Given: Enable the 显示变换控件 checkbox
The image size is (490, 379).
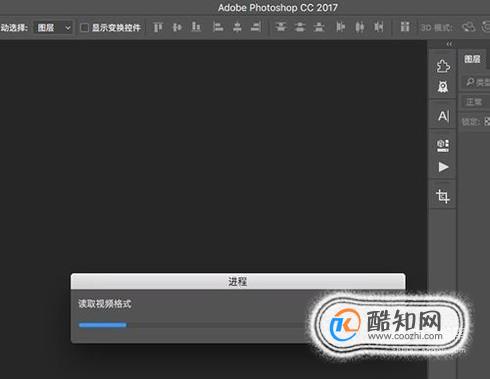Looking at the screenshot, I should pos(84,28).
